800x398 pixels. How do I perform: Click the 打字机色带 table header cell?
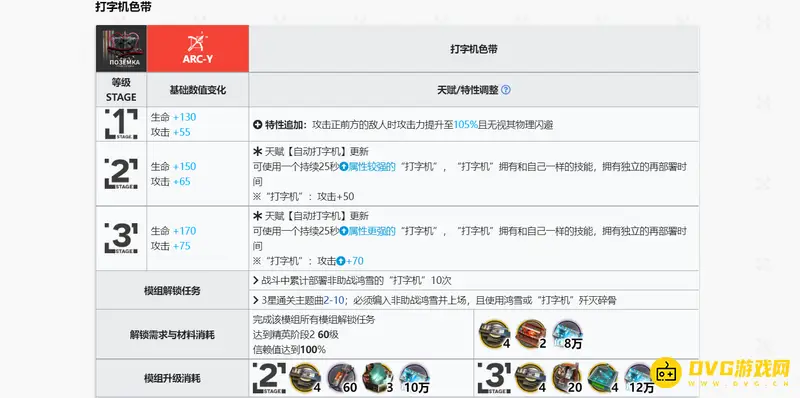pyautogui.click(x=474, y=49)
